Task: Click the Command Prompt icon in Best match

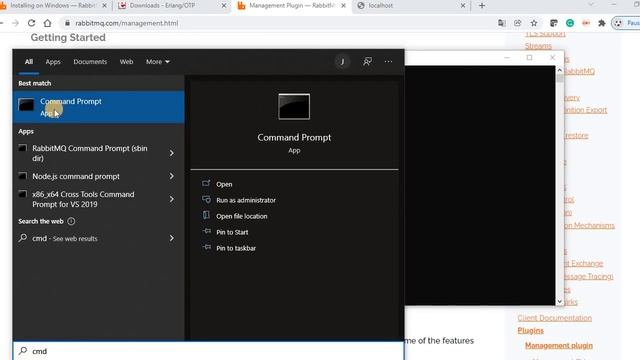Action: click(26, 105)
